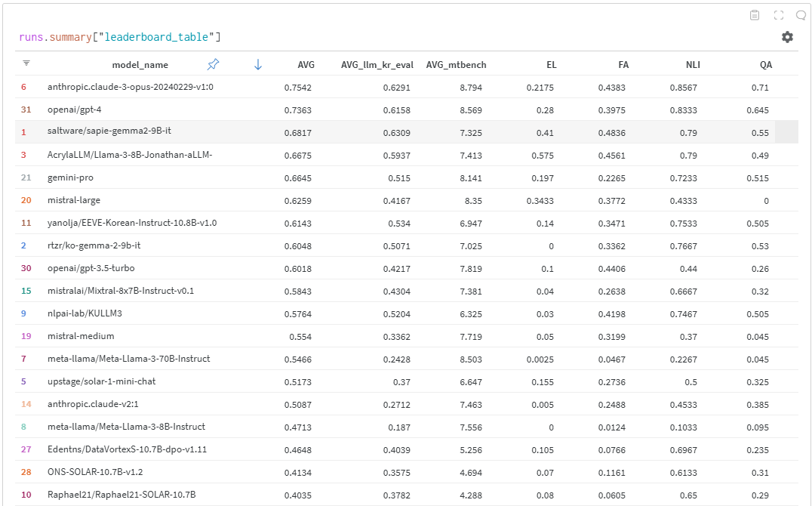Click the blue sort arrow icon
The image size is (812, 506).
pyautogui.click(x=257, y=64)
